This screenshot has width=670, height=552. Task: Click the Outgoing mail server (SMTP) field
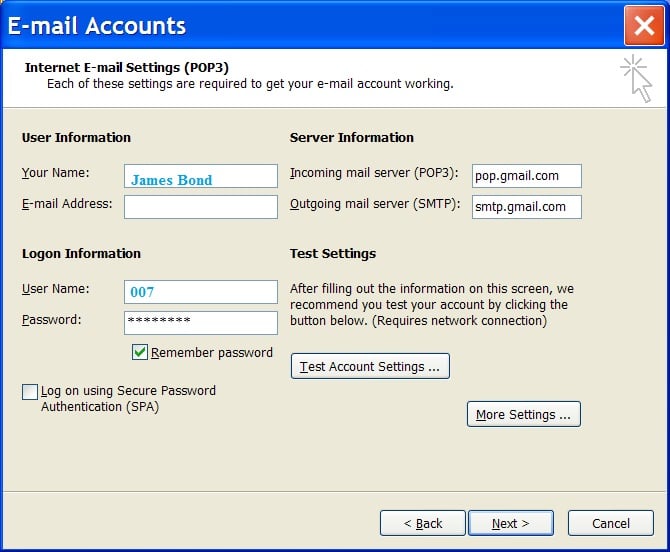(x=526, y=207)
